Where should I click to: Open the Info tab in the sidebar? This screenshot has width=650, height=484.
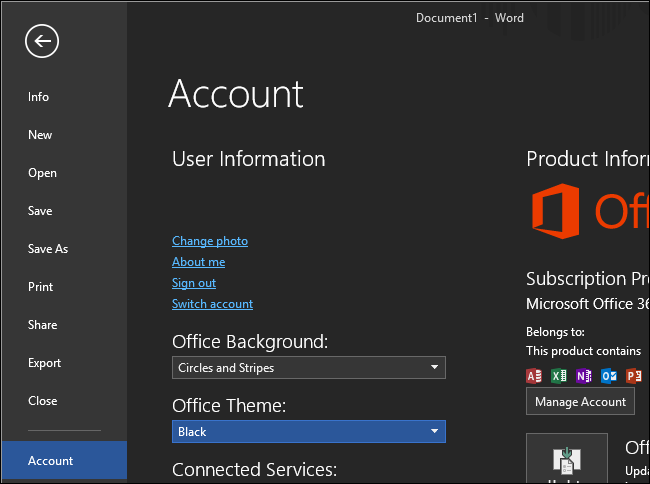coord(39,97)
